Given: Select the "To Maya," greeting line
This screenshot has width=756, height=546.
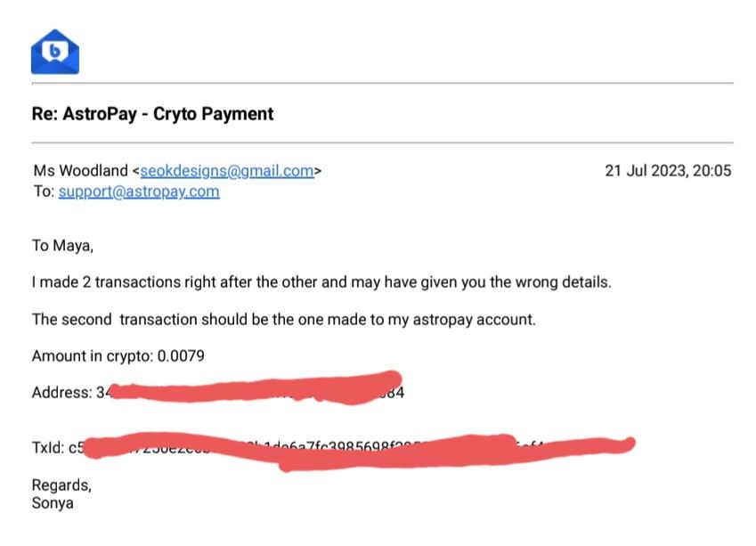Looking at the screenshot, I should [x=62, y=247].
